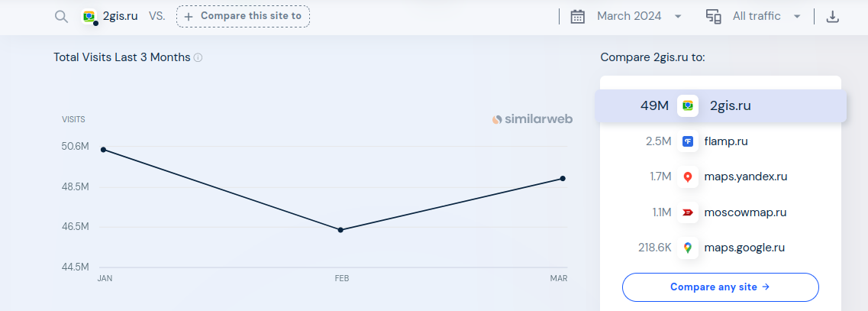Select flamp.ru in the compare list
868x311 pixels.
click(x=721, y=142)
